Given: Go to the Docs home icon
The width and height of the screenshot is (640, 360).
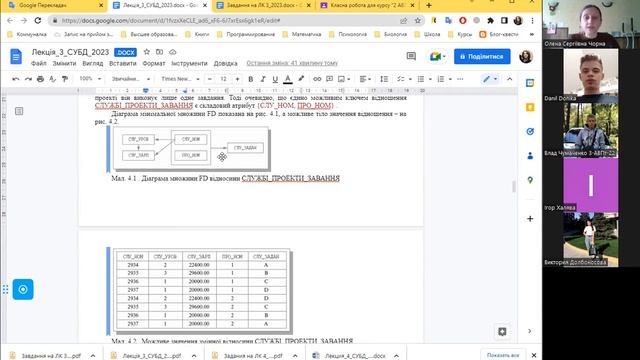Looking at the screenshot, I should point(16,57).
